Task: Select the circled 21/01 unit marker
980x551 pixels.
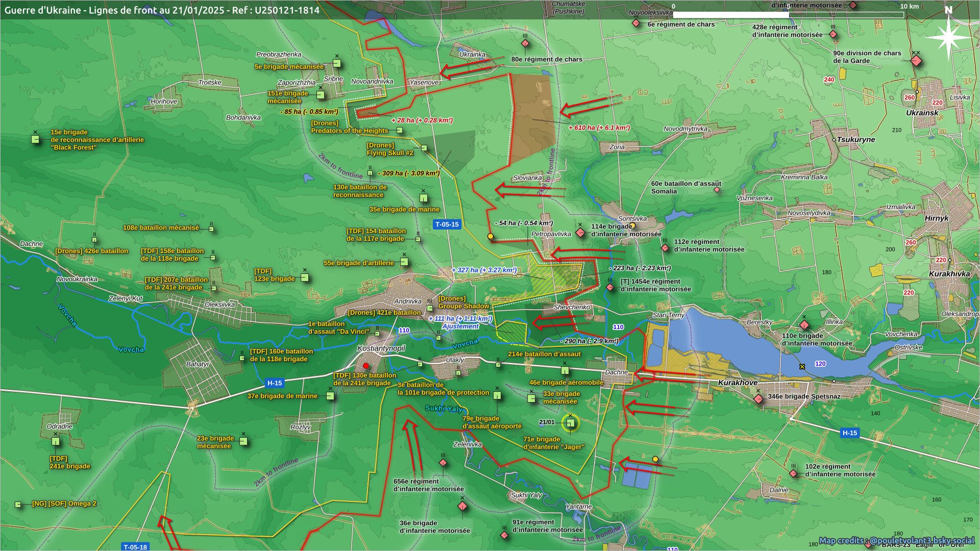Action: pos(571,423)
